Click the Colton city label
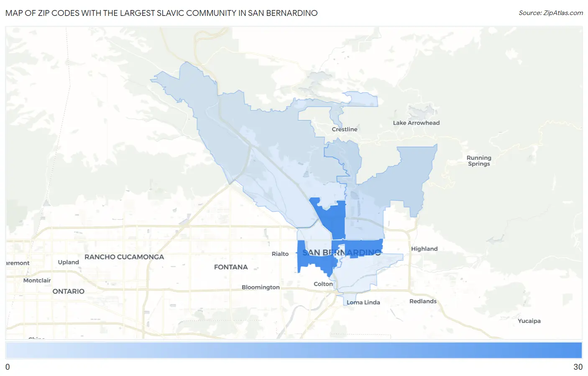 (x=323, y=284)
